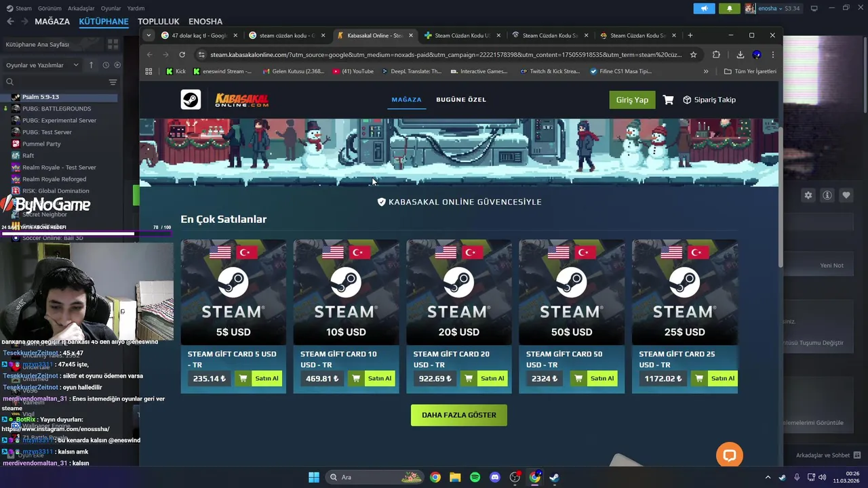Open the DeepL Translate bookmark
The image size is (868, 488).
(x=412, y=71)
